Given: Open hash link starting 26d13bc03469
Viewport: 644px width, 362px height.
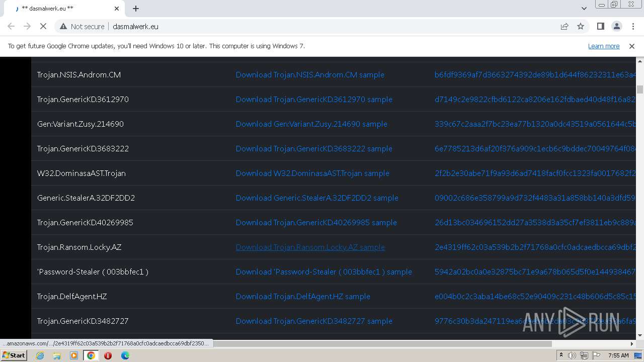Looking at the screenshot, I should [x=535, y=222].
